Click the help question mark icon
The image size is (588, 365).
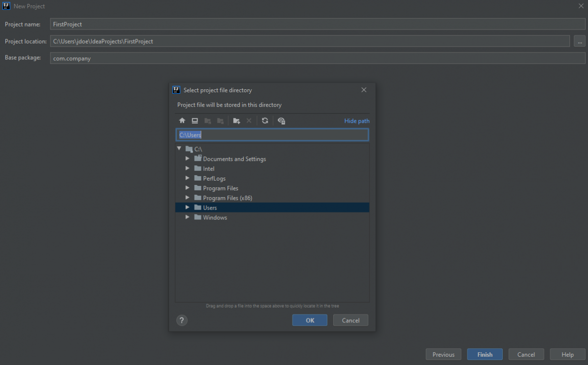pyautogui.click(x=182, y=320)
